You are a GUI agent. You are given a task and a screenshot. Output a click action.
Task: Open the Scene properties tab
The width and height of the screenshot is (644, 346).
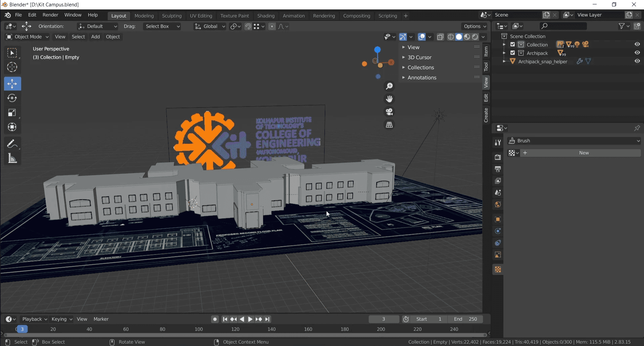(x=498, y=193)
